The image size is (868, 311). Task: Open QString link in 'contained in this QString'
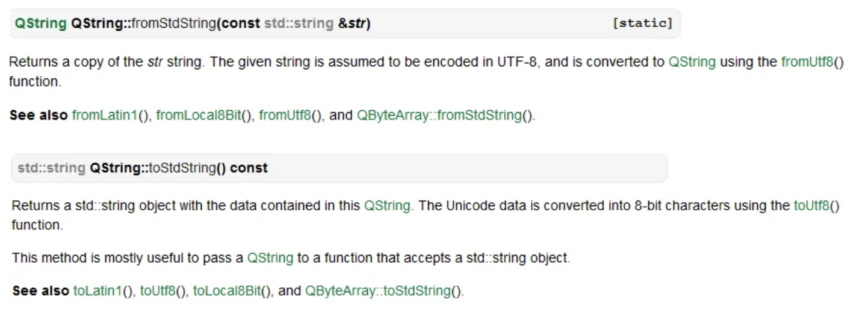pyautogui.click(x=388, y=206)
